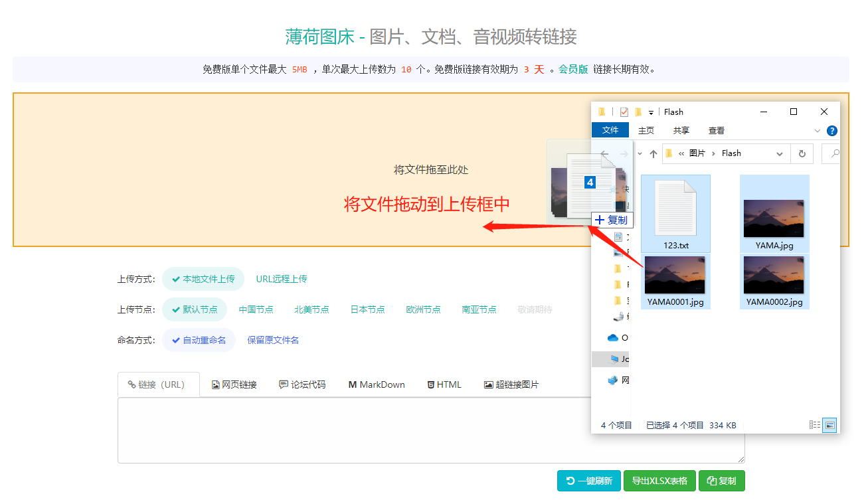The image size is (868, 504).
Task: Choose the 欧洲节点 upload node
Action: 424,309
